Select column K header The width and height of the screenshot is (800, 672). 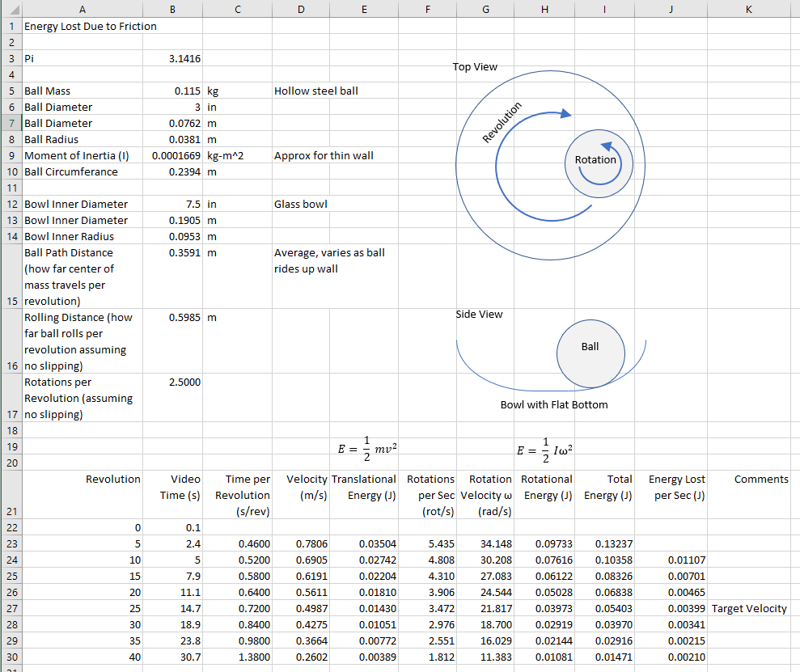point(747,9)
